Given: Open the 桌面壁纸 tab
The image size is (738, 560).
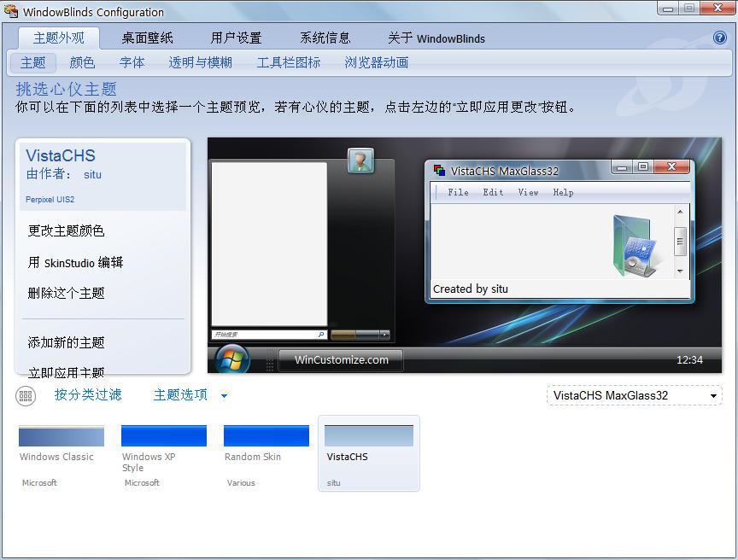Looking at the screenshot, I should 147,38.
